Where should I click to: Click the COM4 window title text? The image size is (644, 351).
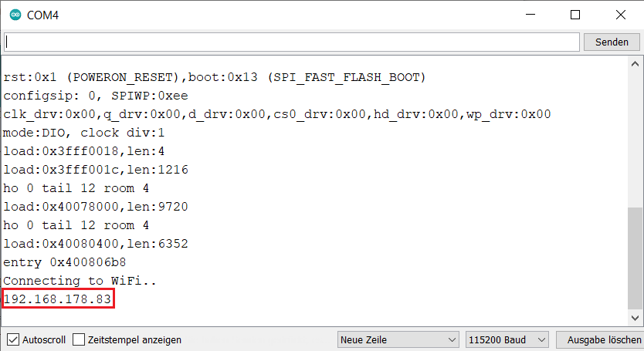click(44, 15)
